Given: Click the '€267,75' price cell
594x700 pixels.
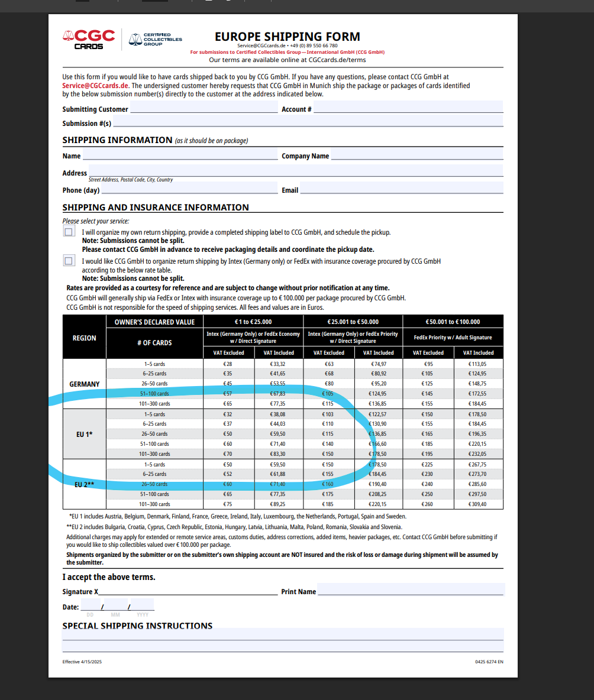Looking at the screenshot, I should click(477, 464).
